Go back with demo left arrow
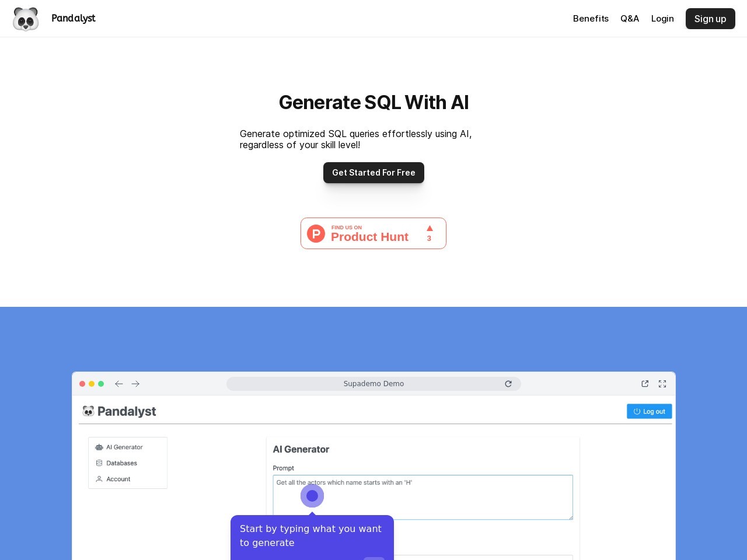The image size is (747, 560). coord(119,384)
